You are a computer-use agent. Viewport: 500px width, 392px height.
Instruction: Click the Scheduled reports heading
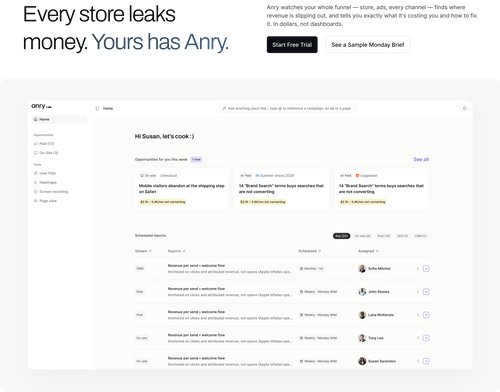coord(150,236)
